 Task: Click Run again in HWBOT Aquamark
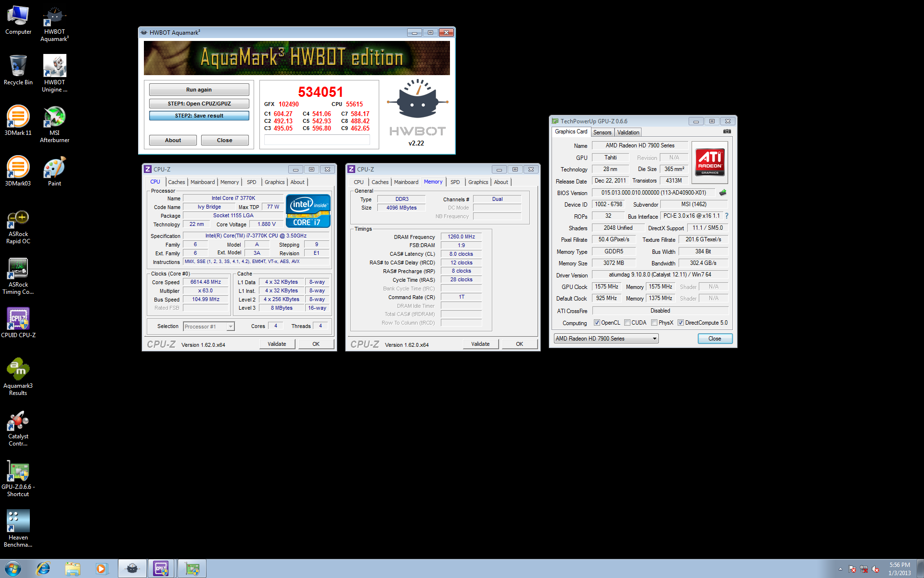point(199,90)
